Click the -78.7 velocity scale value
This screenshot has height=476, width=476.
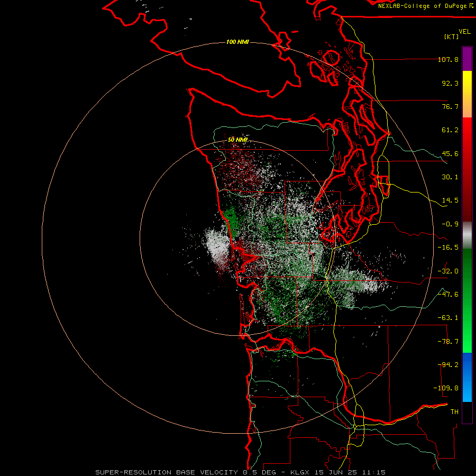448,342
